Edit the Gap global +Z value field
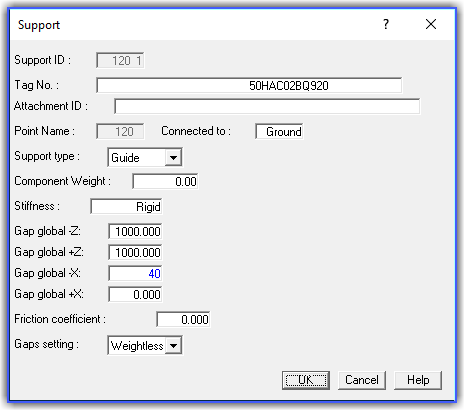465x411 pixels. pyautogui.click(x=135, y=252)
